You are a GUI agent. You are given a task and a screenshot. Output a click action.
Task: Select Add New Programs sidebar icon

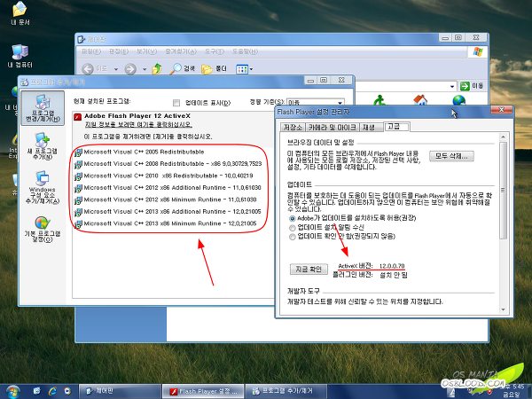43,146
